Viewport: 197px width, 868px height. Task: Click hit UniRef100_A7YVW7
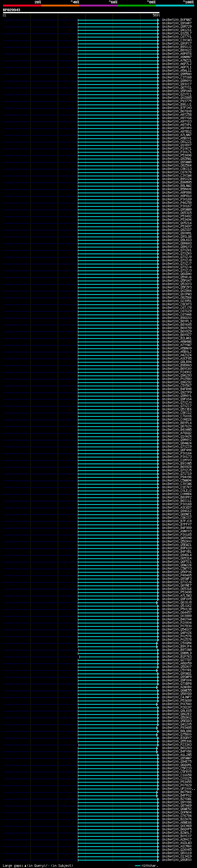pyautogui.click(x=176, y=345)
